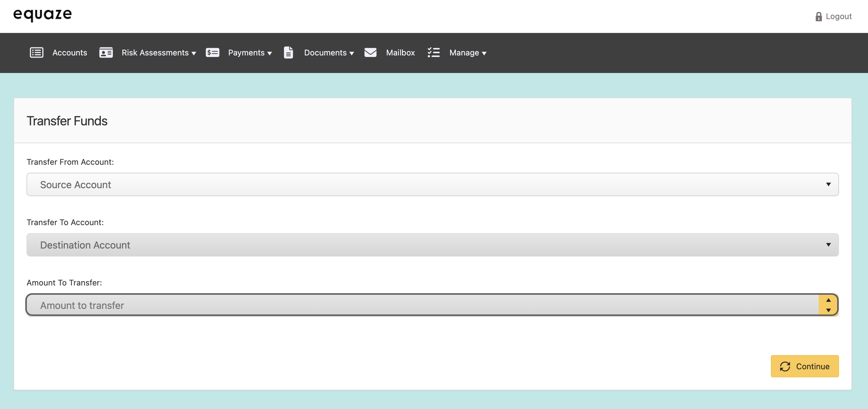Click the Payments dollar bill icon
868x409 pixels.
pos(212,53)
